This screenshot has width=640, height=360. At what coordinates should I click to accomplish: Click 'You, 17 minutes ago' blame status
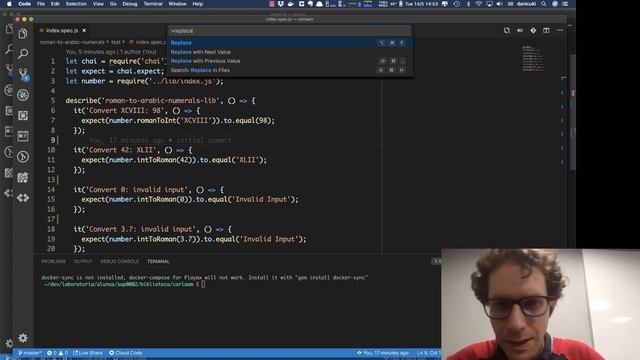click(x=382, y=353)
